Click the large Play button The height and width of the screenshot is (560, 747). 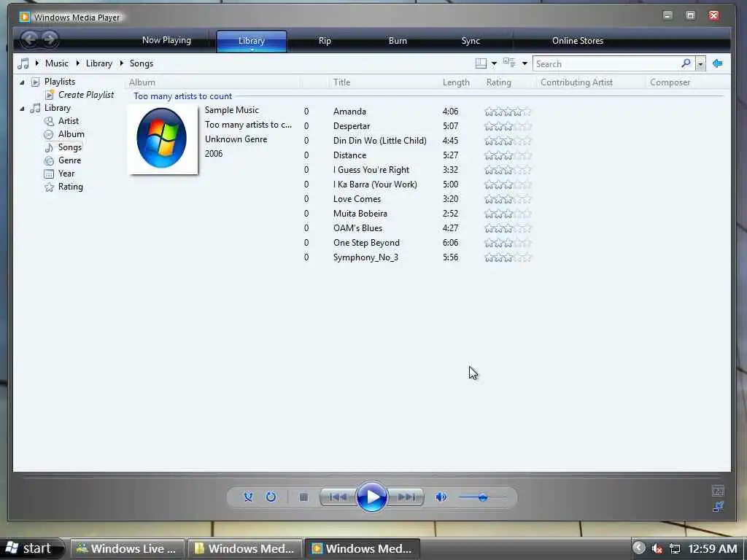(x=371, y=497)
